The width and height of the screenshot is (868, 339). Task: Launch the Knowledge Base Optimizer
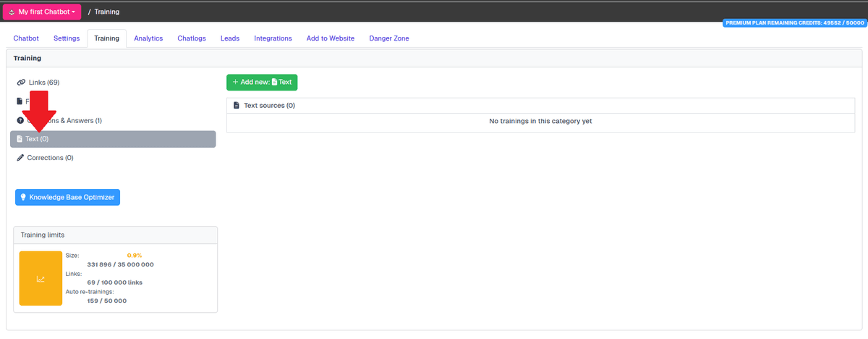click(x=67, y=197)
